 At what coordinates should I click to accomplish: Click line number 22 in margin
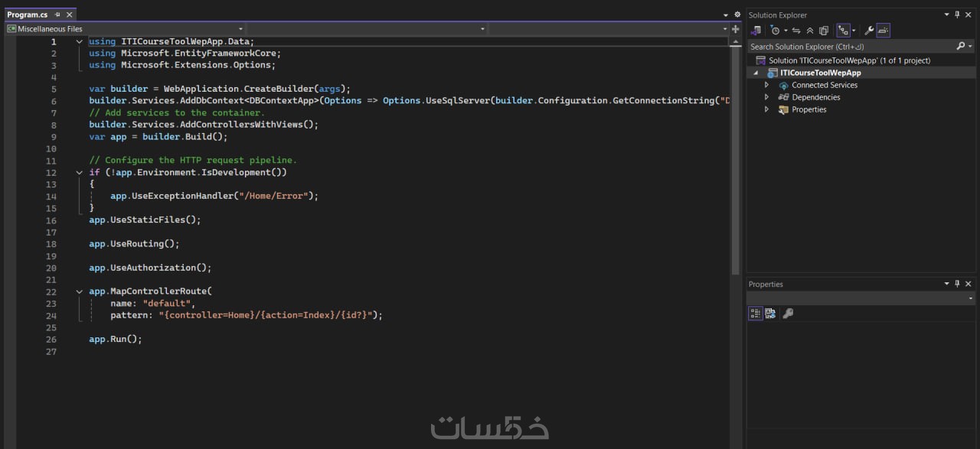pyautogui.click(x=51, y=291)
